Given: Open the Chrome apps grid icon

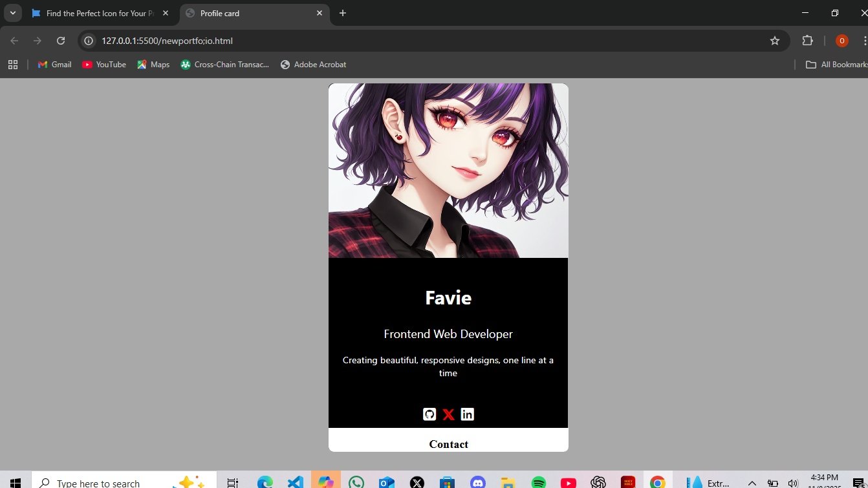Looking at the screenshot, I should 12,65.
